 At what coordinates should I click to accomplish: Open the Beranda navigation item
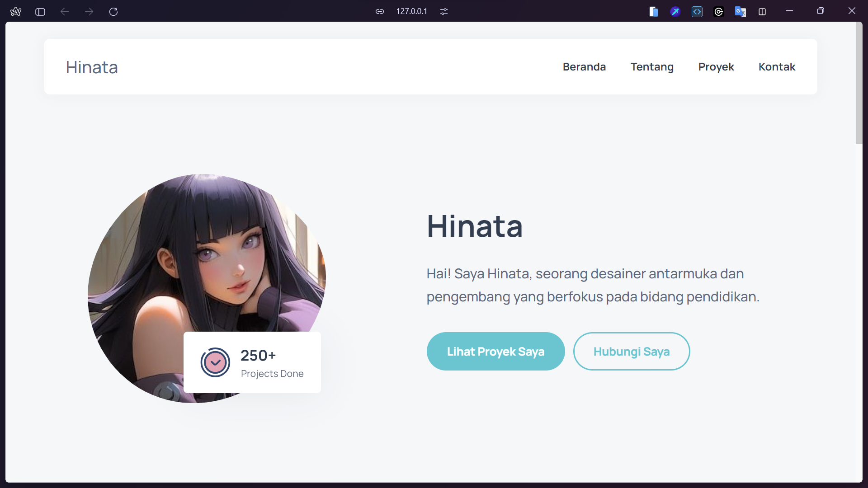(x=584, y=66)
